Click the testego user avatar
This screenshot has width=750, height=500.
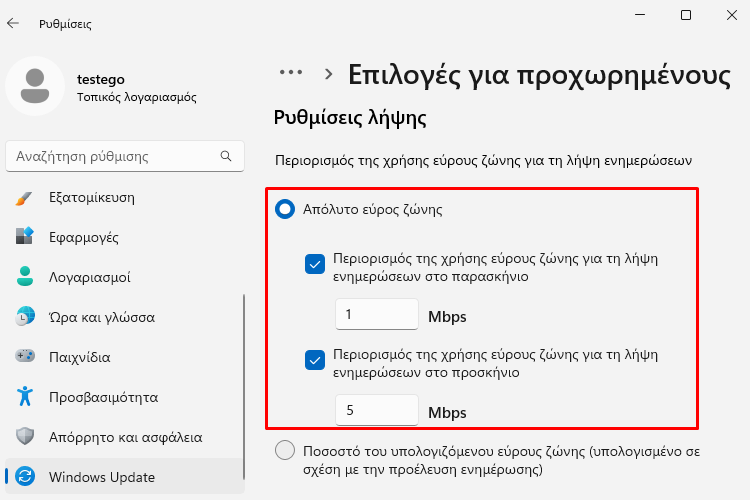click(35, 86)
